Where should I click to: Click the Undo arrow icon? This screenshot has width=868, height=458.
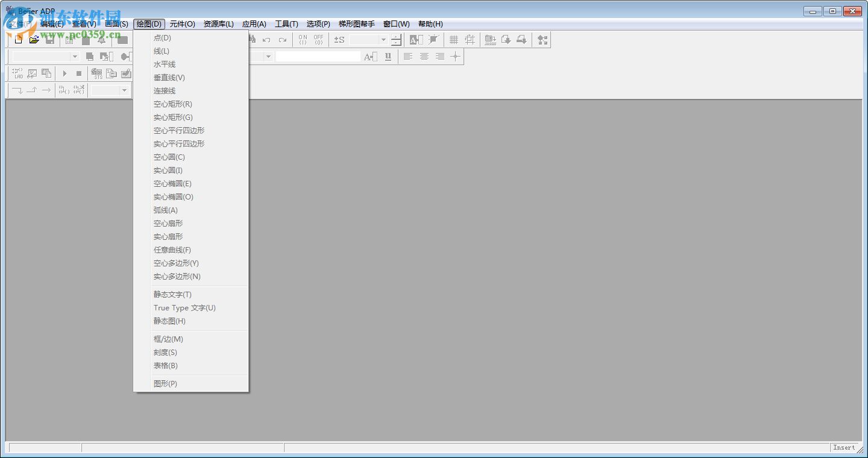[266, 40]
